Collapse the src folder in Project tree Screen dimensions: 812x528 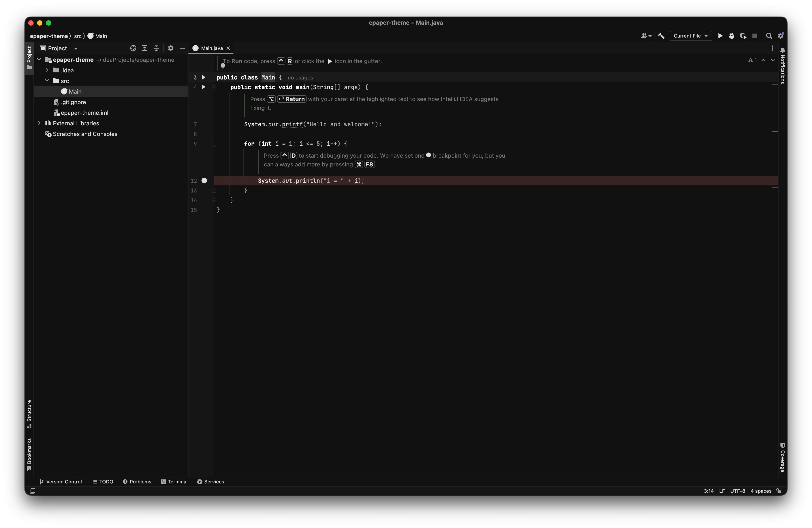coord(47,81)
